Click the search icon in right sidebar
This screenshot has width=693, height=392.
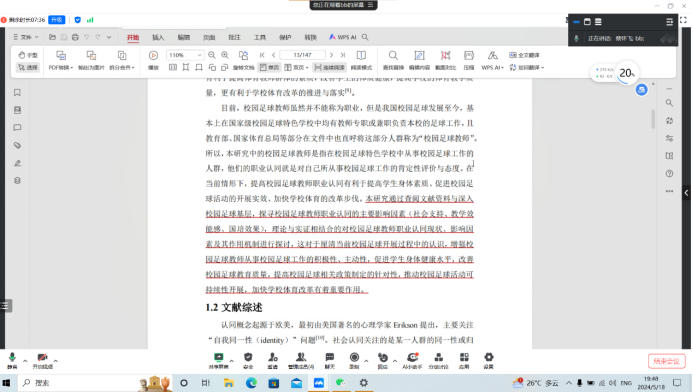coord(670,103)
